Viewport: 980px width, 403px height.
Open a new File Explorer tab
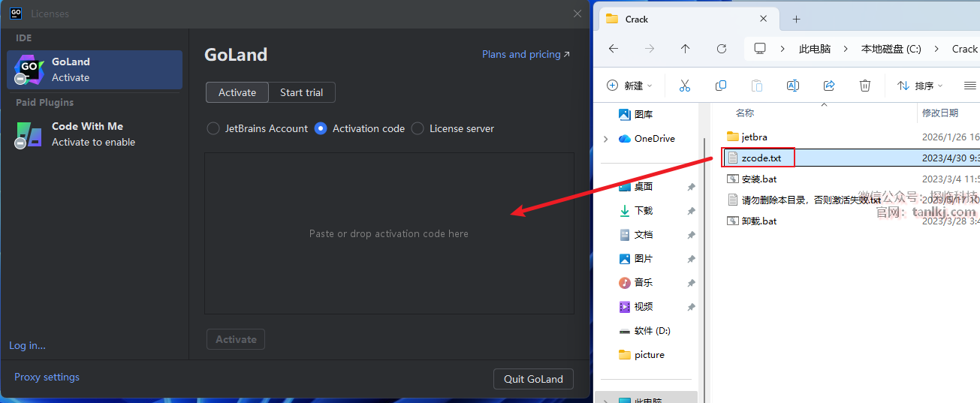point(797,19)
